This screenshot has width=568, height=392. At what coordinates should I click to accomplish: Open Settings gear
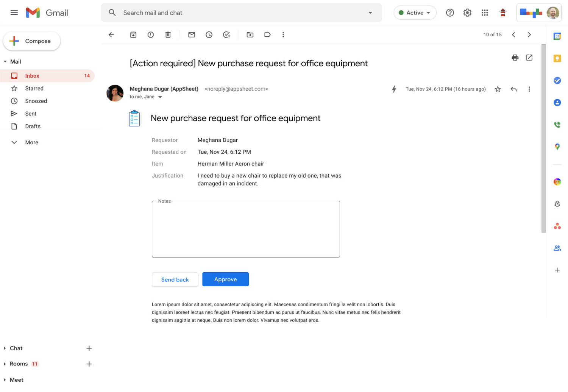click(467, 12)
